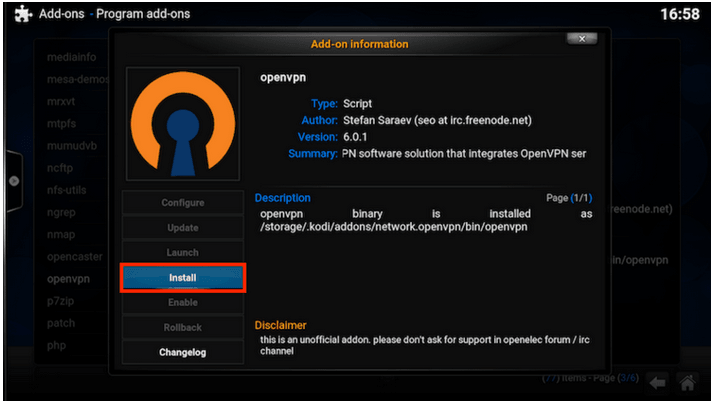Select php in the add-on list
This screenshot has height=404, width=711.
point(57,346)
